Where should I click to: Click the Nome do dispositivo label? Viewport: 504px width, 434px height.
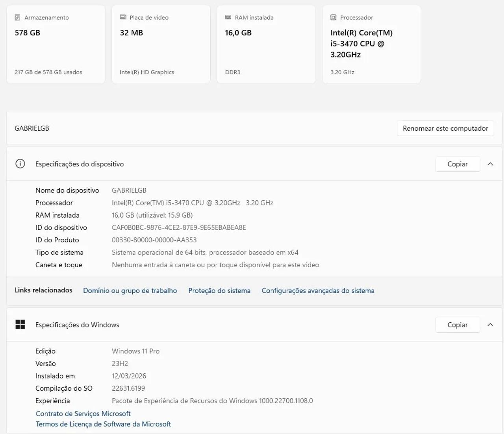(x=67, y=190)
